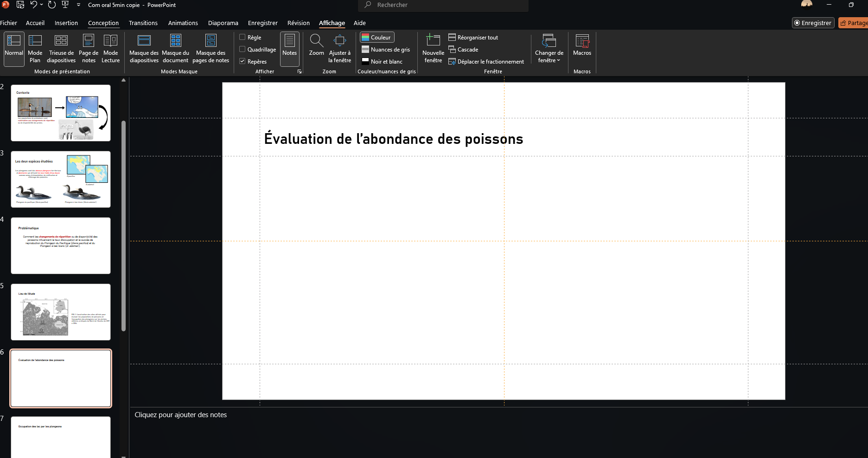Select the Nuances de gris color mode
Screen dimensions: 868x458
[386, 49]
